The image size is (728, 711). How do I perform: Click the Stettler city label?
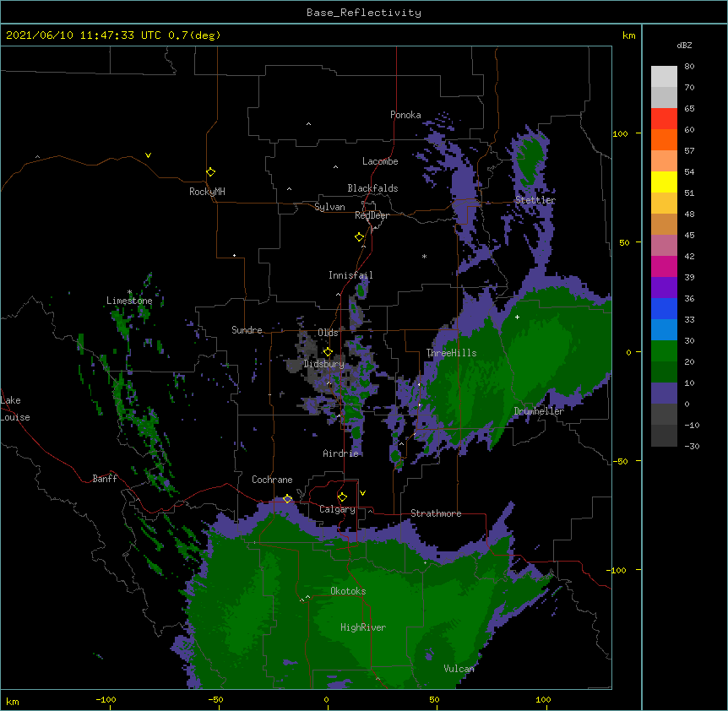[x=535, y=200]
